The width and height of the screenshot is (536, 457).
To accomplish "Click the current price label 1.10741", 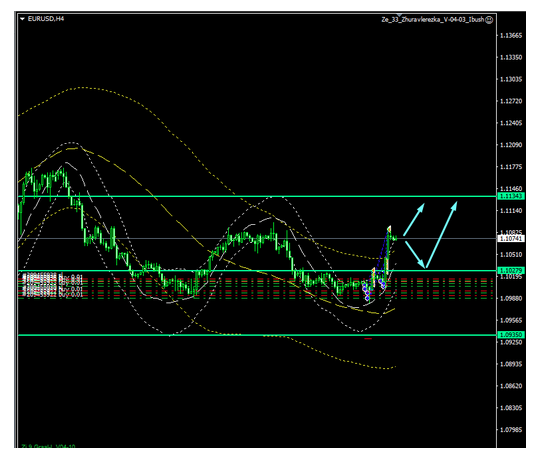I will pyautogui.click(x=511, y=239).
